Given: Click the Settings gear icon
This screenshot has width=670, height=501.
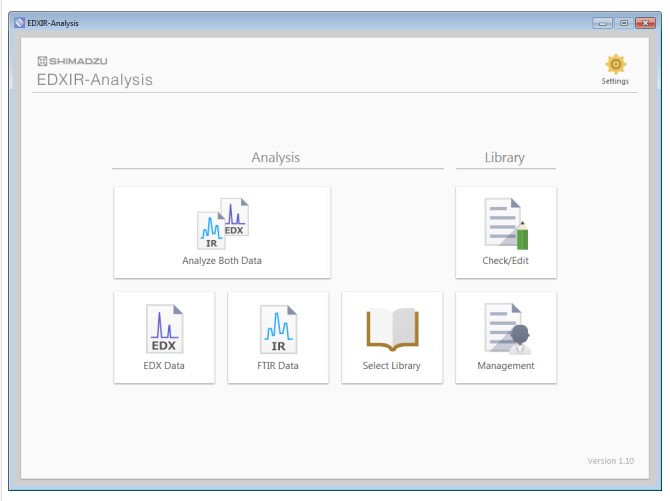Looking at the screenshot, I should (x=615, y=64).
